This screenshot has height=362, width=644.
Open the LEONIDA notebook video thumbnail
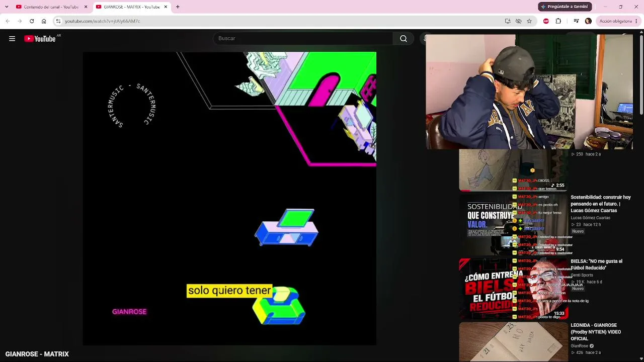point(513,342)
